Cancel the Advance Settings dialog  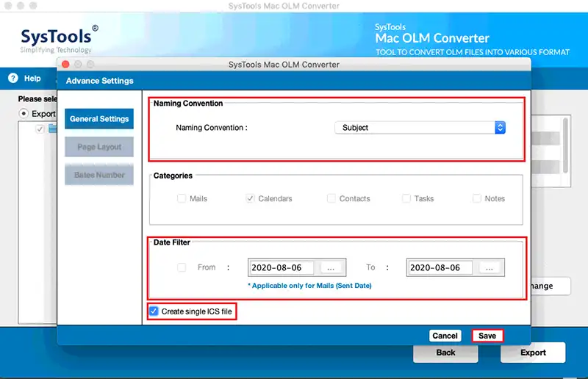[x=445, y=336]
